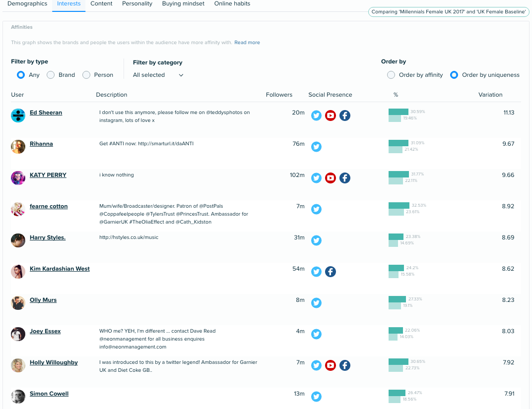Click KATY PERRY's Twitter icon
Viewport: 532px width, 409px height.
click(x=316, y=178)
